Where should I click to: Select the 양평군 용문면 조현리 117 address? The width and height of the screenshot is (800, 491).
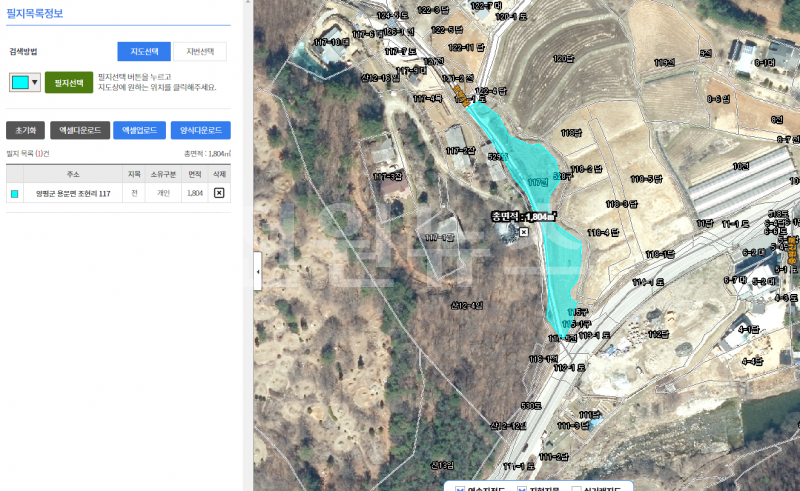pyautogui.click(x=73, y=193)
